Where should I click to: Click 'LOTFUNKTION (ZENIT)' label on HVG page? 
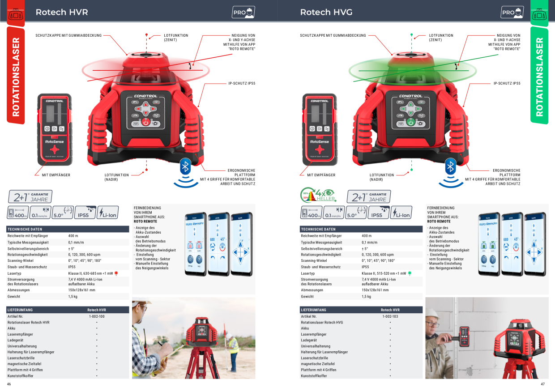click(441, 38)
